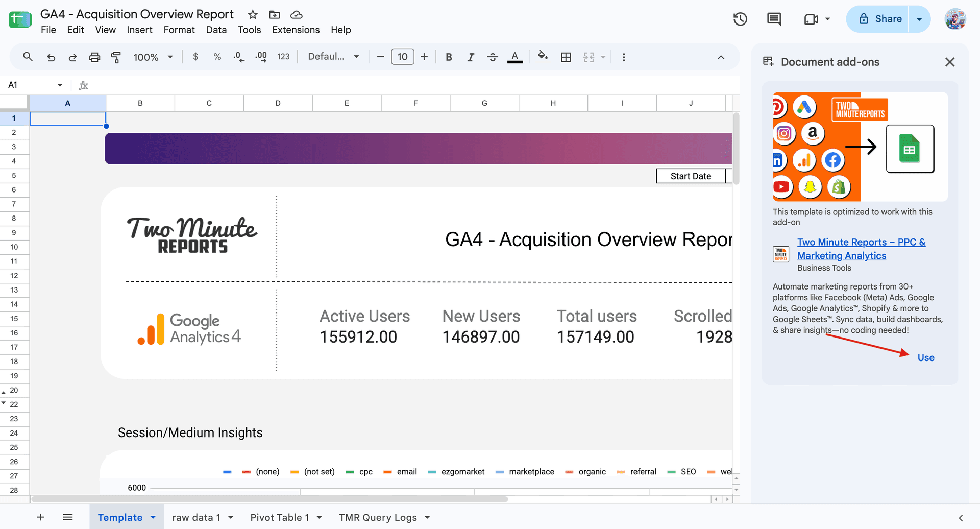This screenshot has width=980, height=529.
Task: Toggle strikethrough formatting
Action: pos(493,57)
